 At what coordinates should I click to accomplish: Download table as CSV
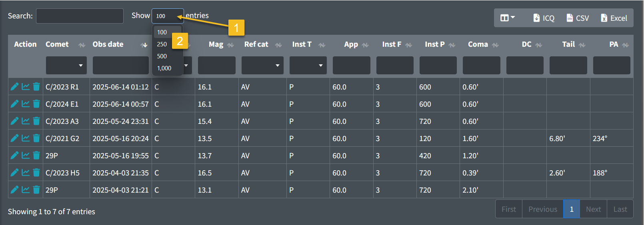578,18
